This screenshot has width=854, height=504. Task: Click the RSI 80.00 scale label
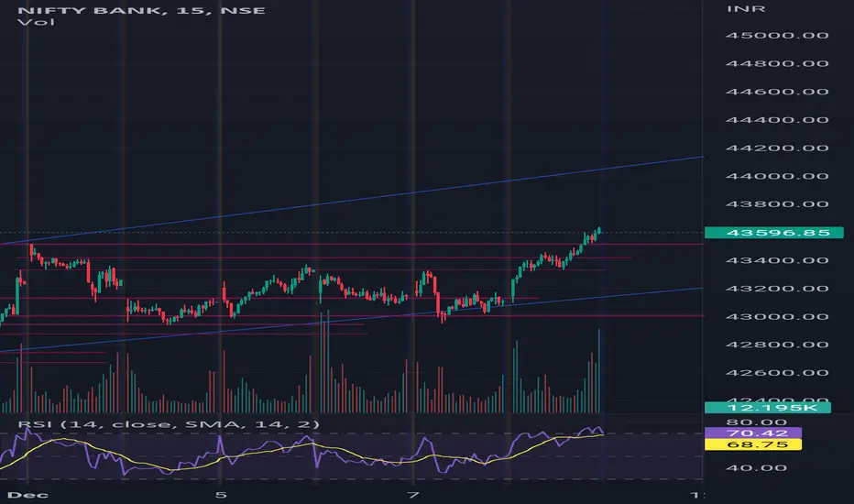pyautogui.click(x=757, y=422)
